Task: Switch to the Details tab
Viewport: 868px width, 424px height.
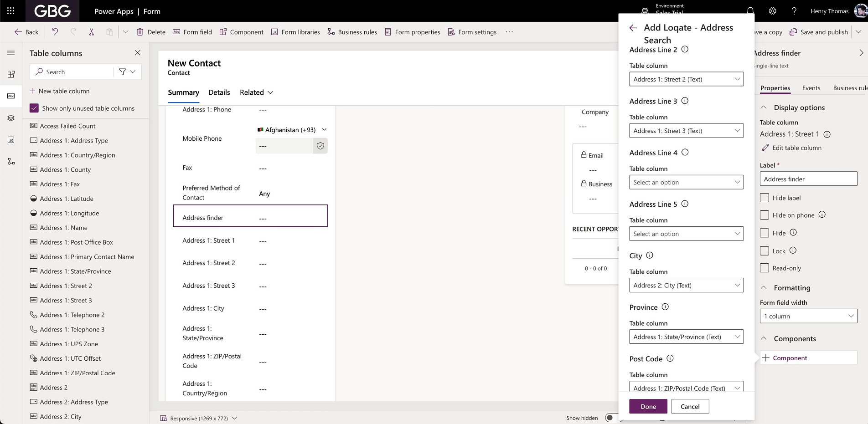Action: 219,92
